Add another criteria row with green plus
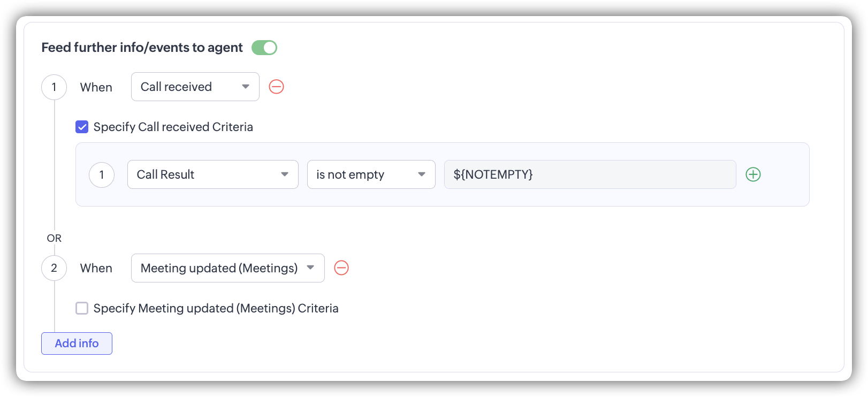 coord(753,174)
